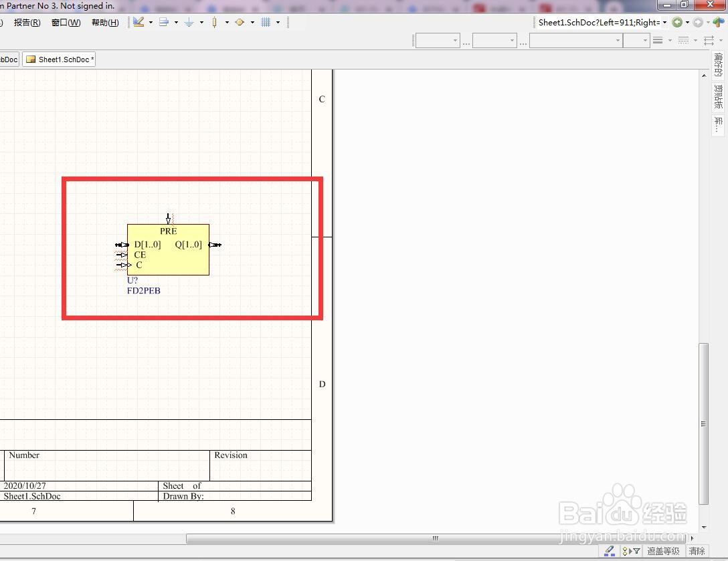Screen dimensions: 728x561
Task: Click the vertical scrollbar up arrow
Action: tap(704, 75)
